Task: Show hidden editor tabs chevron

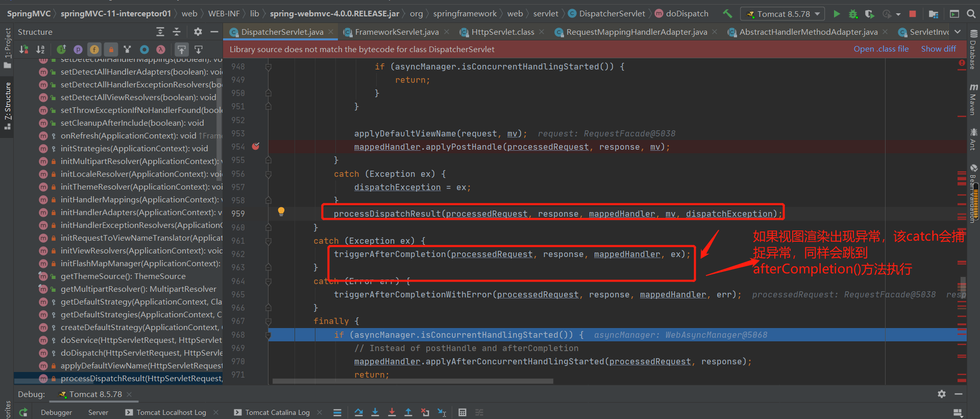Action: tap(958, 32)
